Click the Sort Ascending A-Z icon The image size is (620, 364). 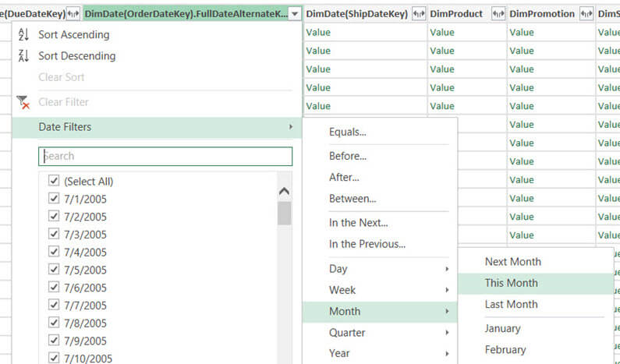[x=23, y=34]
